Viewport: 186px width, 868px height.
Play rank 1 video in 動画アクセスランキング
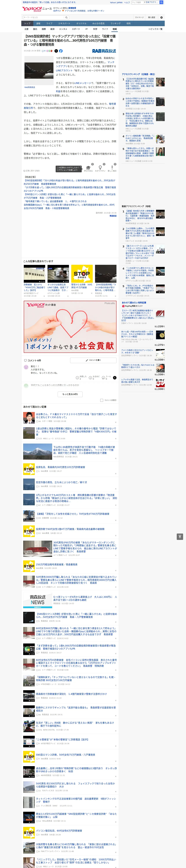coord(160,214)
